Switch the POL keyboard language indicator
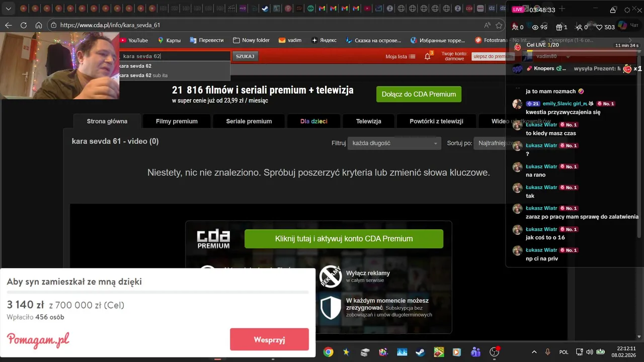The image size is (644, 362). 564,352
